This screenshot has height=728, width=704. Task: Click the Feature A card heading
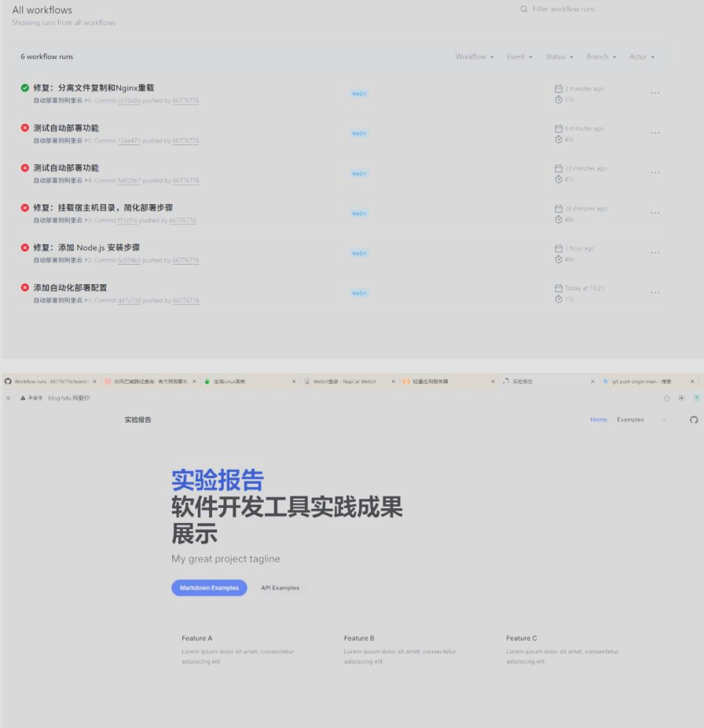(x=197, y=638)
